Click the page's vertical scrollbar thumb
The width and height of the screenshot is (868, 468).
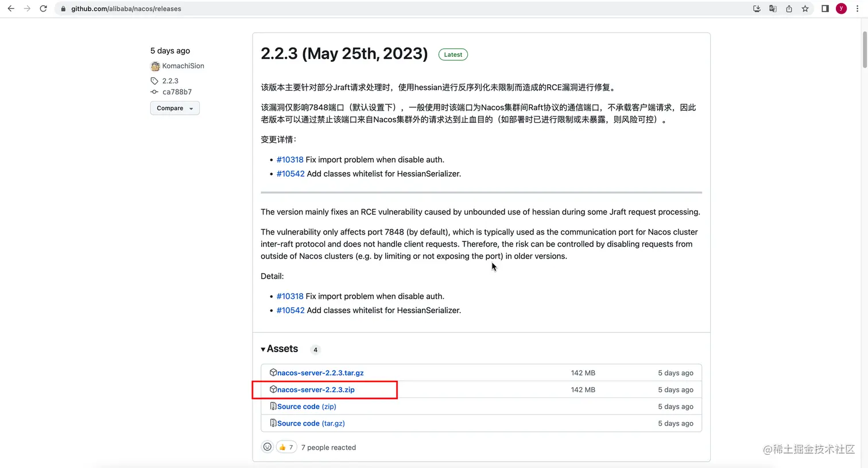[x=865, y=49]
